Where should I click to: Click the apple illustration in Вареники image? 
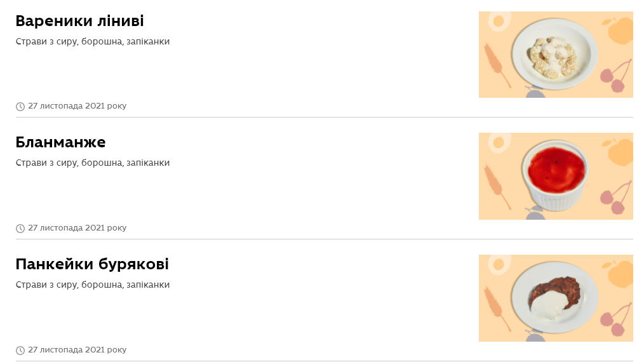[x=619, y=30]
